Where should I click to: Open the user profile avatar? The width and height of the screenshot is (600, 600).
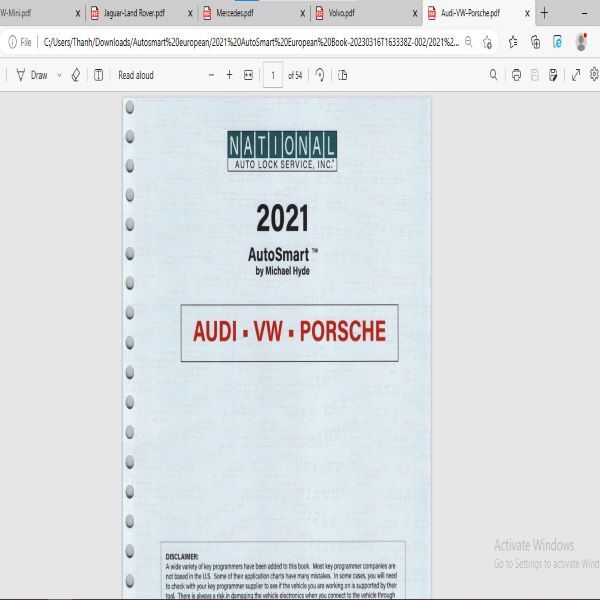(x=581, y=42)
